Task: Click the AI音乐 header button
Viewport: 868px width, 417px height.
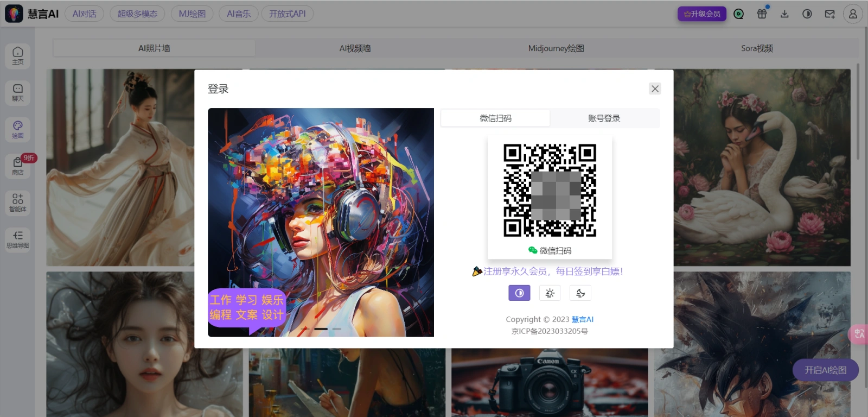Action: click(x=239, y=14)
